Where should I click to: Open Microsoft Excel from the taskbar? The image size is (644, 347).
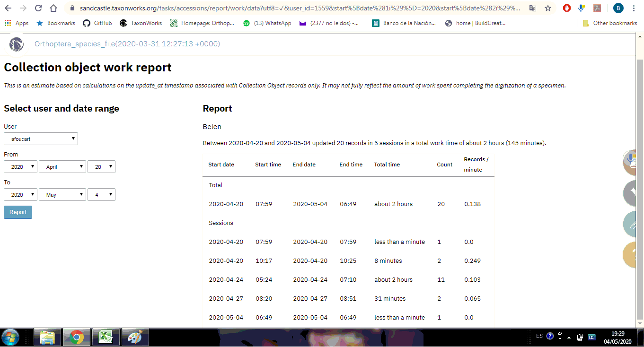tap(106, 337)
